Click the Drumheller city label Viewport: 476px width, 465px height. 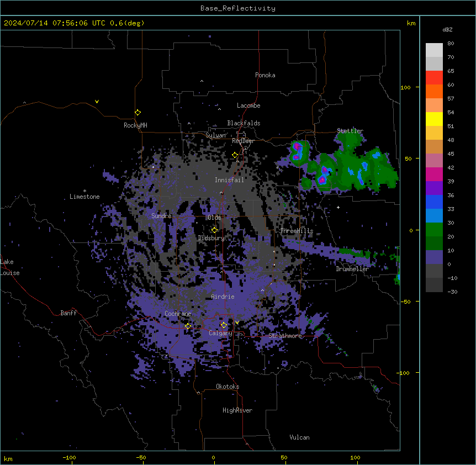tap(352, 269)
